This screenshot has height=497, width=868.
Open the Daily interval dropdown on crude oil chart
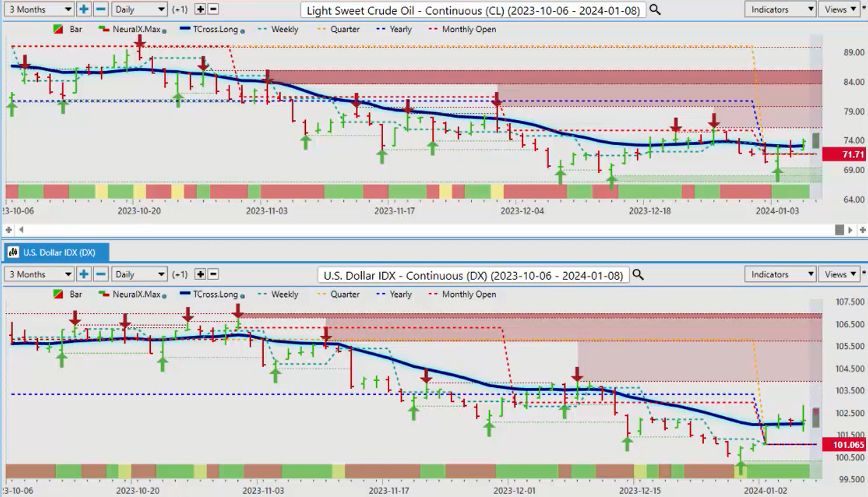pos(139,9)
